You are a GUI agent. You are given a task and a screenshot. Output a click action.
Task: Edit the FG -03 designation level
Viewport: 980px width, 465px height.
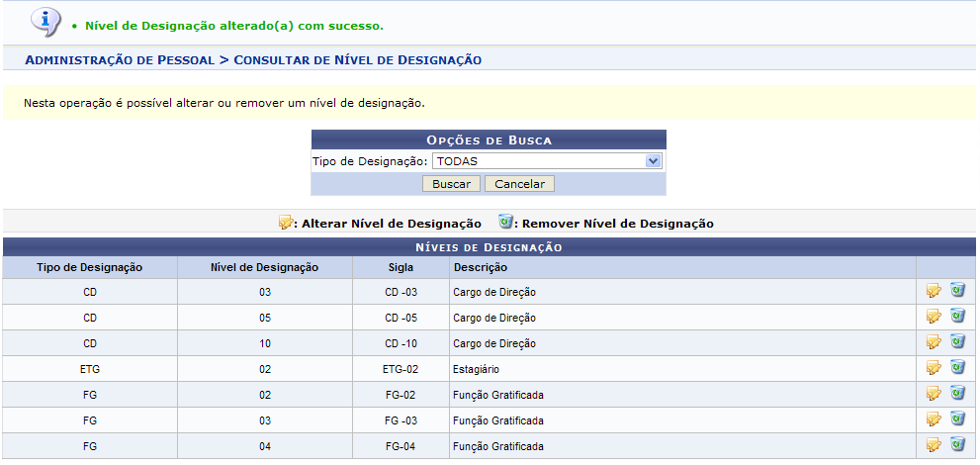click(x=933, y=419)
